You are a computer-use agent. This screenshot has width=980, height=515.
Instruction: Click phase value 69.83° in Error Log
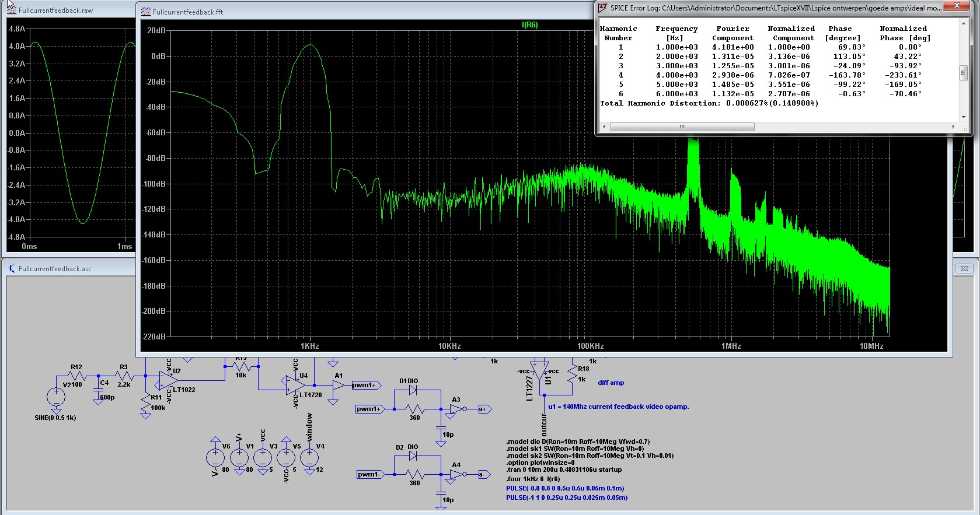(852, 47)
